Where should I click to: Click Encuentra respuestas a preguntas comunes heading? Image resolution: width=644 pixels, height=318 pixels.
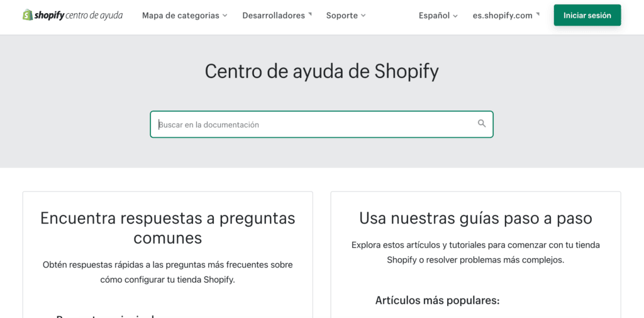point(167,228)
